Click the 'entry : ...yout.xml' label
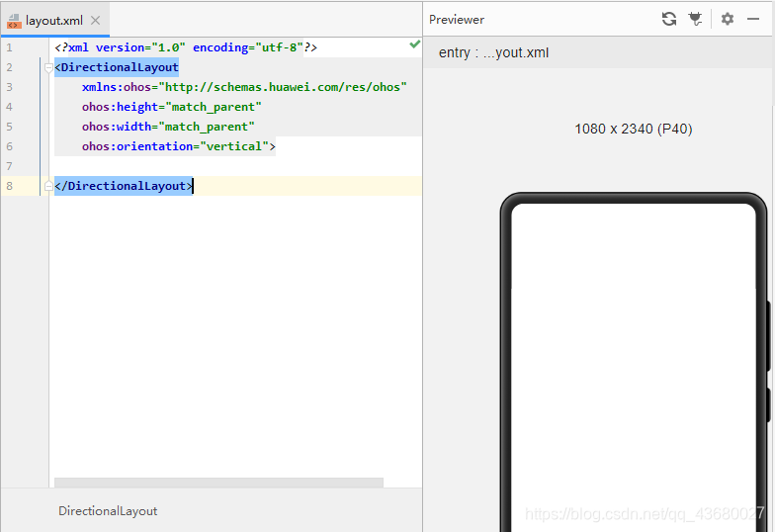This screenshot has width=775, height=532. [493, 52]
